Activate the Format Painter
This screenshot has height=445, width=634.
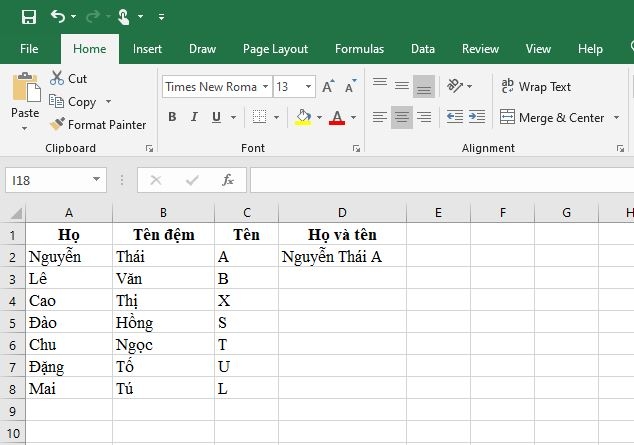pyautogui.click(x=98, y=124)
